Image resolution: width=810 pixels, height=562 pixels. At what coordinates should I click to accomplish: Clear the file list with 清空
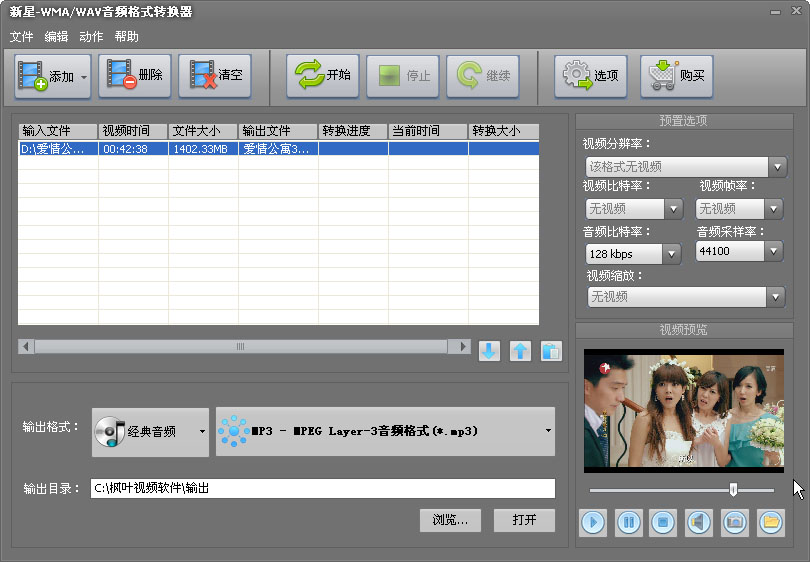pos(214,76)
